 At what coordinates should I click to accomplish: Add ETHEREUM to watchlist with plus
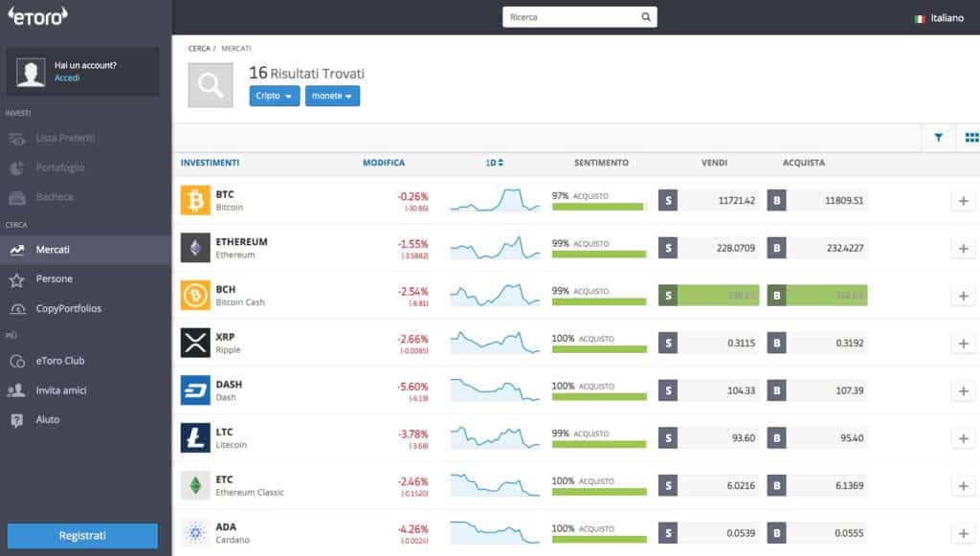(963, 248)
